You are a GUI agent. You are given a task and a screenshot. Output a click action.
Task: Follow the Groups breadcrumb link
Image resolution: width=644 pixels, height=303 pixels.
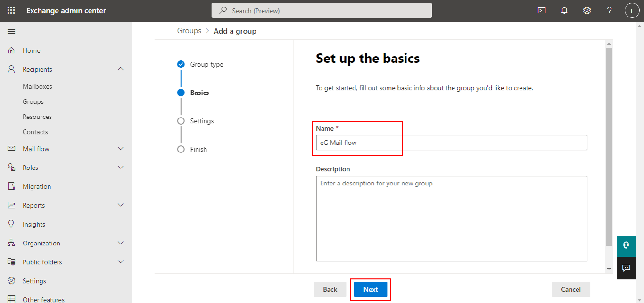pos(189,31)
